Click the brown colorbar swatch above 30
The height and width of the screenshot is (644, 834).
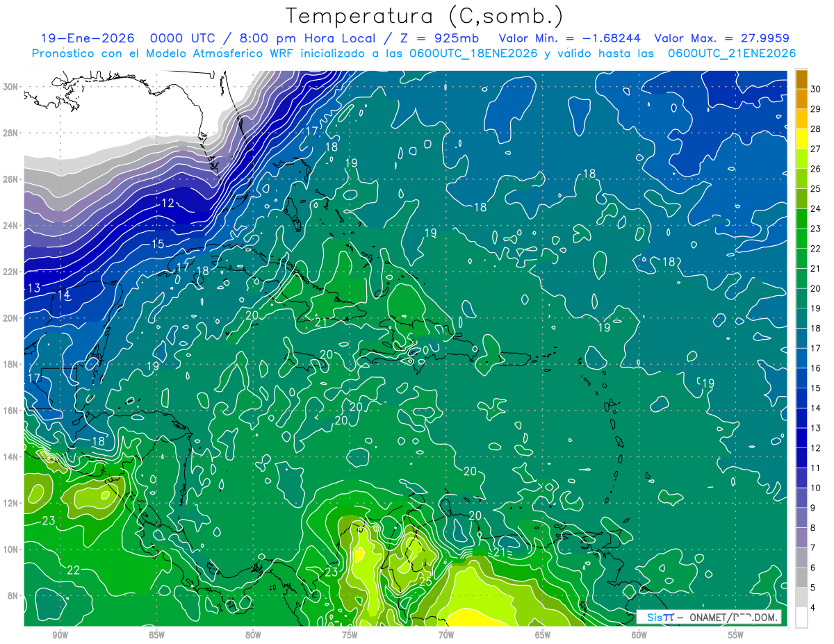(801, 79)
